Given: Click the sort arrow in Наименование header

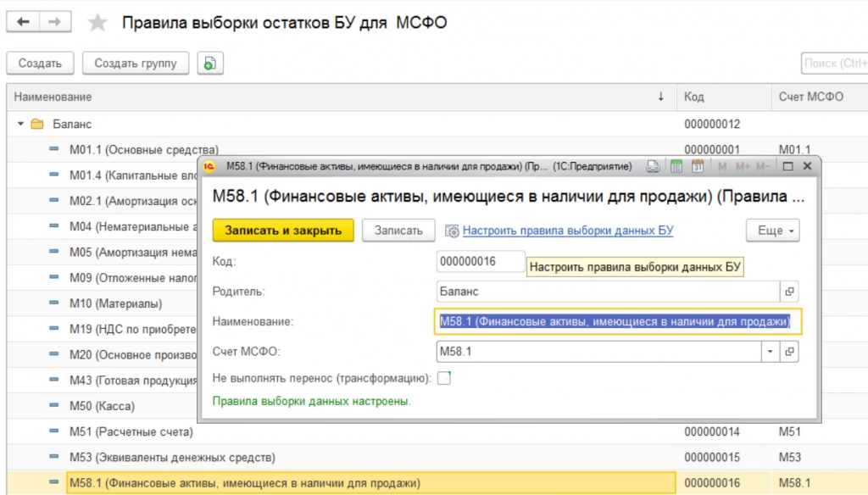Looking at the screenshot, I should [x=660, y=97].
